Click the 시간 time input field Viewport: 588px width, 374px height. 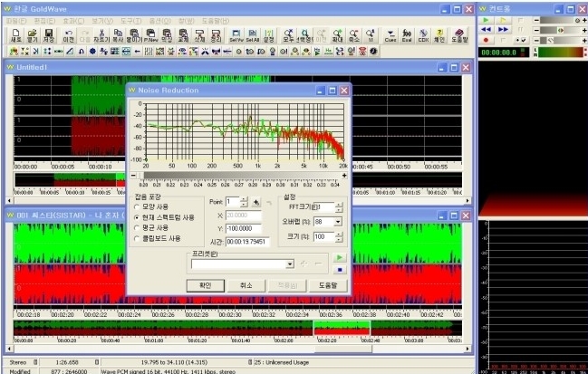point(247,242)
